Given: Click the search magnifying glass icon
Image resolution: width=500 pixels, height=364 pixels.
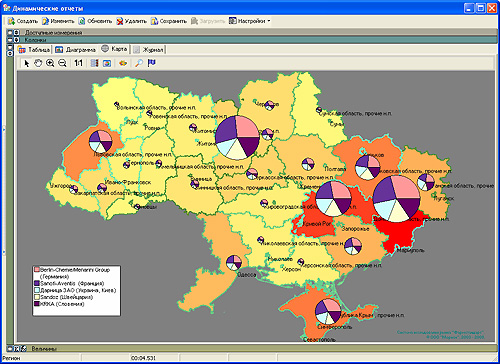Looking at the screenshot, I should 139,63.
